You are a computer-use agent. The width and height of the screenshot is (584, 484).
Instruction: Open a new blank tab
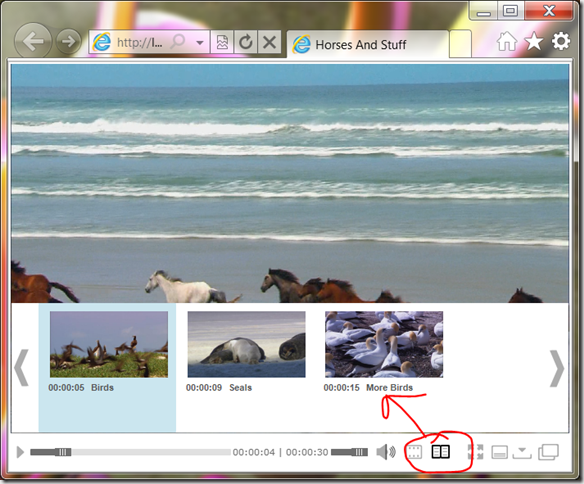pos(460,44)
